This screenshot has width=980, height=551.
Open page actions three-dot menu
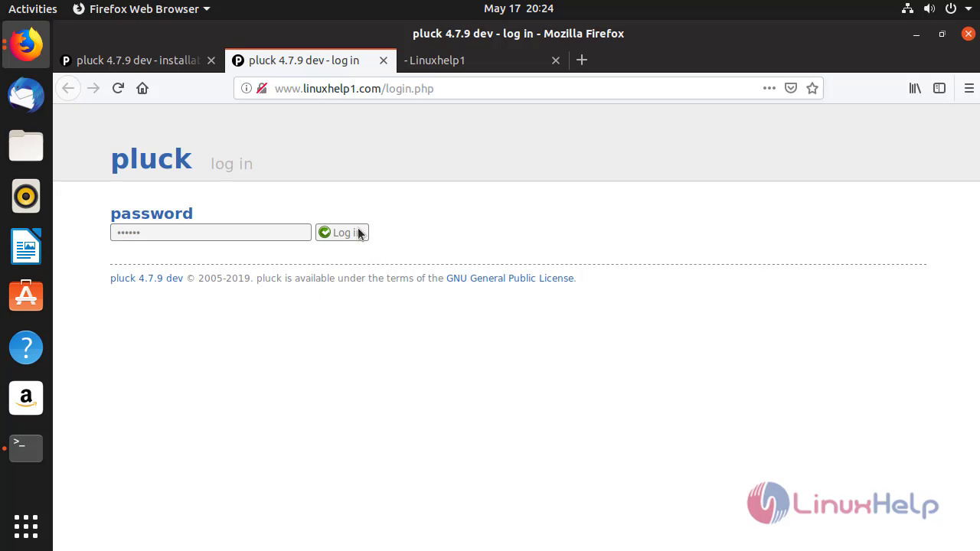[769, 88]
